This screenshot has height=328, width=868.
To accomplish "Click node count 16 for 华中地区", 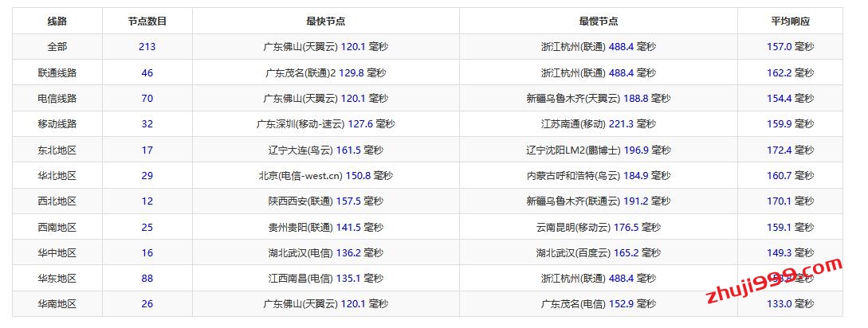I will [x=147, y=253].
